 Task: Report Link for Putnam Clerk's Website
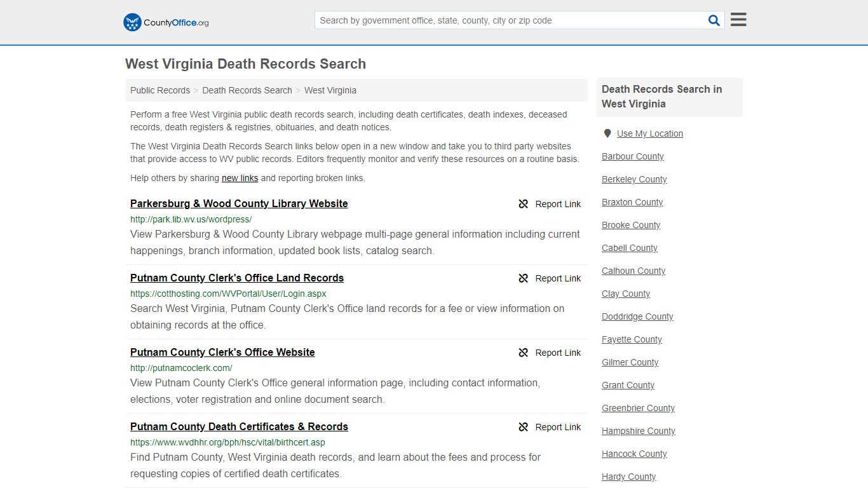tap(558, 353)
